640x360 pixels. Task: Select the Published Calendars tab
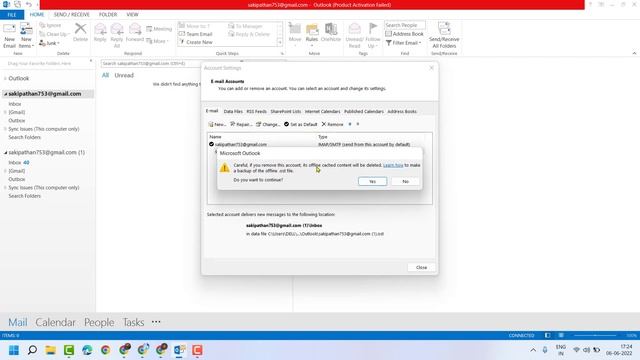(x=364, y=111)
